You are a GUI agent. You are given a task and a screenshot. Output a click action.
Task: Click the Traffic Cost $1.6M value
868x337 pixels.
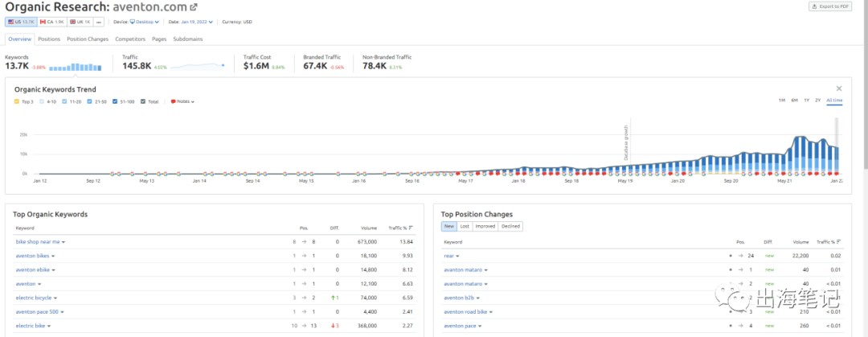256,66
